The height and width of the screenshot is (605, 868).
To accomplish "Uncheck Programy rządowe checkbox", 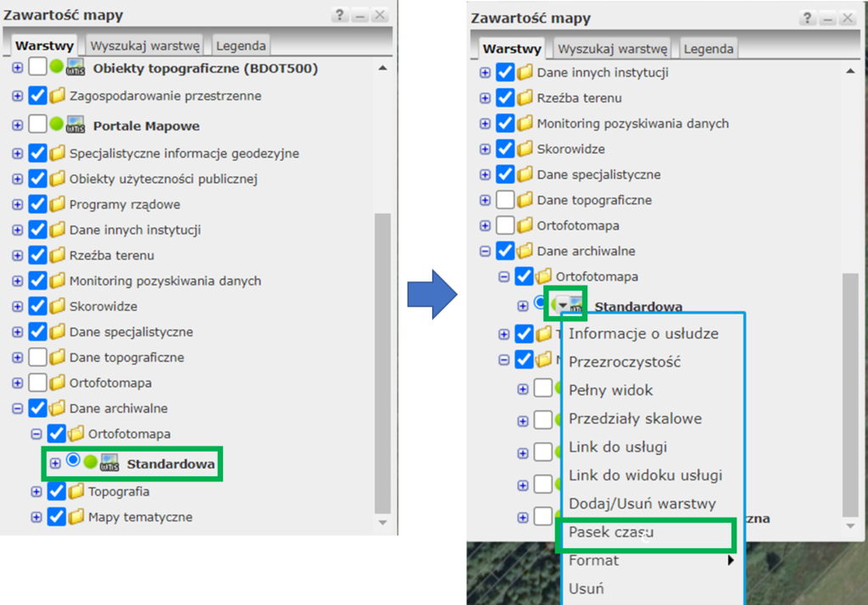I will tap(37, 204).
